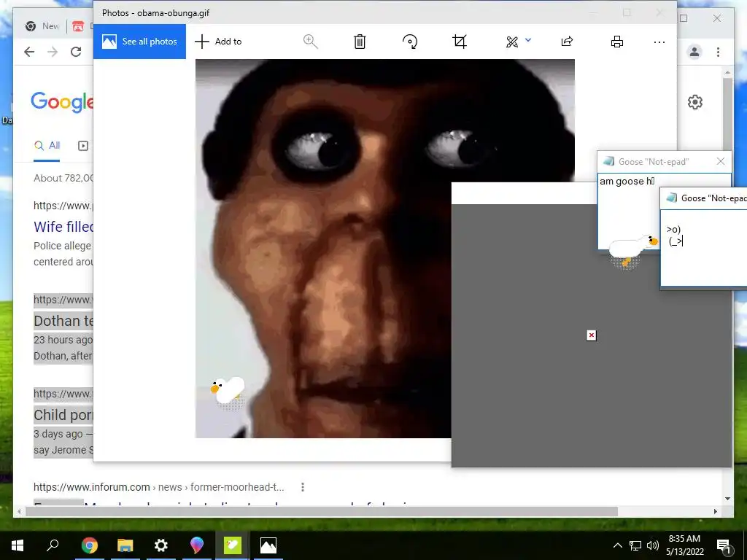747x560 pixels.
Task: Open the clock and date flyout
Action: [x=684, y=545]
